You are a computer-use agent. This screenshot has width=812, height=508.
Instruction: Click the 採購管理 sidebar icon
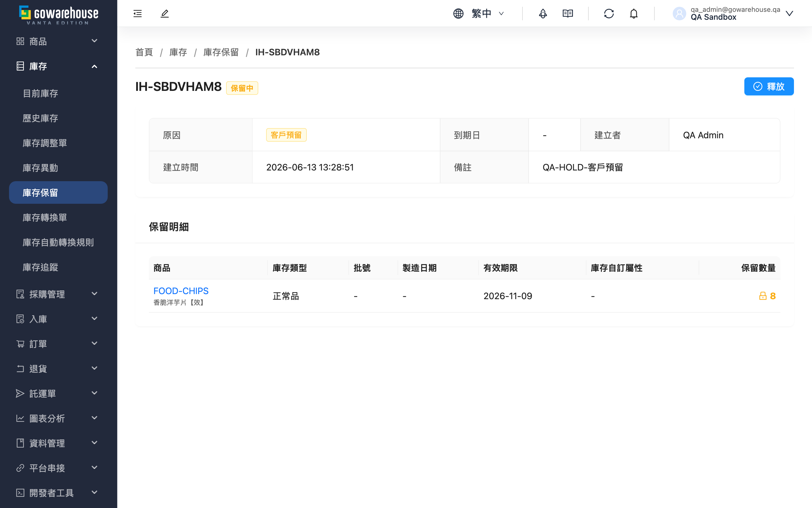tap(20, 294)
